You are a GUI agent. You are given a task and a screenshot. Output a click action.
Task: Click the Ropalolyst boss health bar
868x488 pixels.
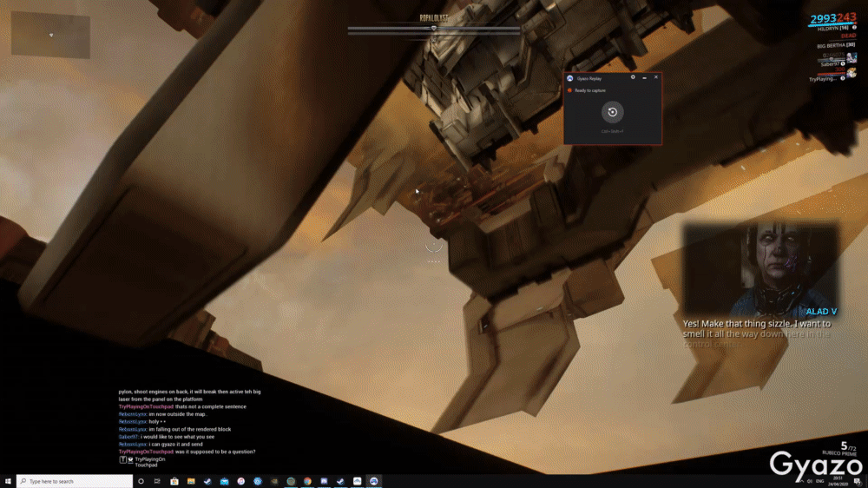click(433, 29)
